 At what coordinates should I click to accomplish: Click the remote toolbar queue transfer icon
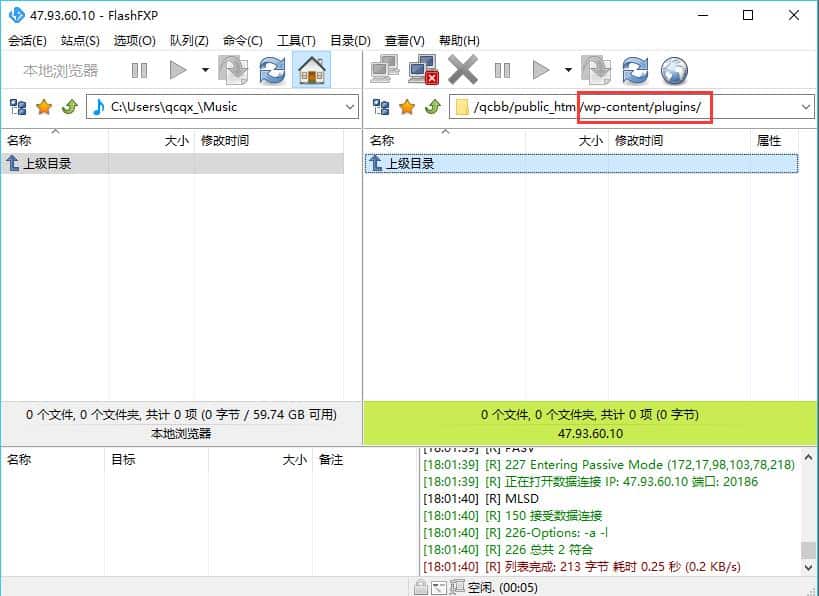596,70
